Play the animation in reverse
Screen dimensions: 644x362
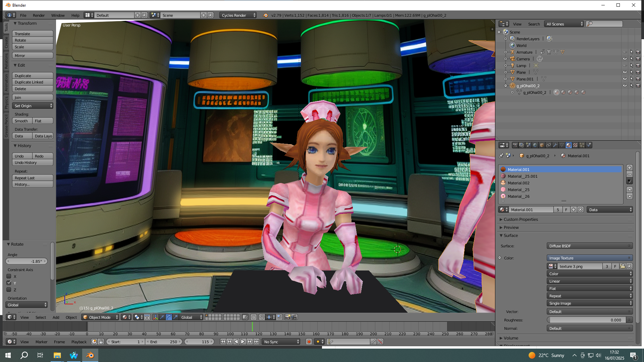coord(236,342)
